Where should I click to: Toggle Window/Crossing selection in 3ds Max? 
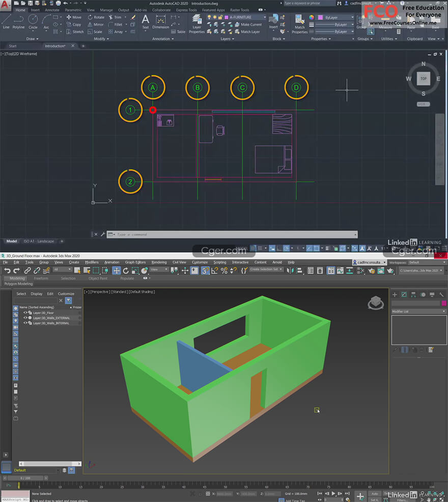105,271
